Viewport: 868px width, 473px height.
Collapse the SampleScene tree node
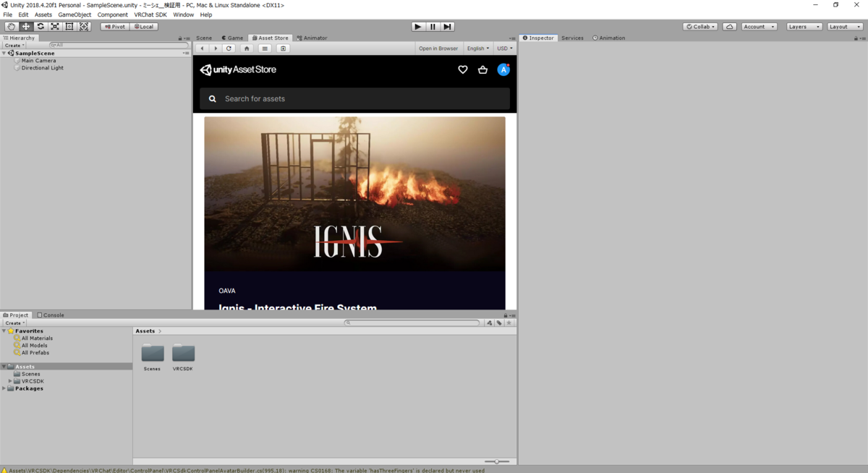click(x=4, y=54)
